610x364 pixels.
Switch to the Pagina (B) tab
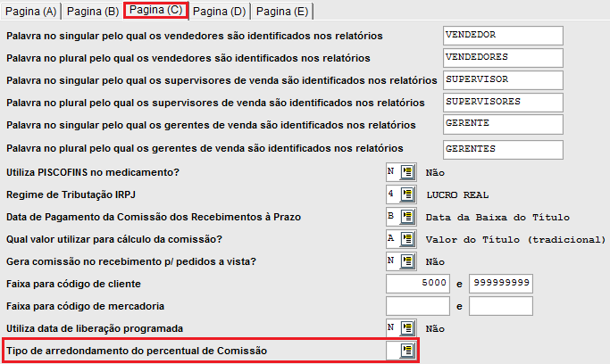click(93, 12)
